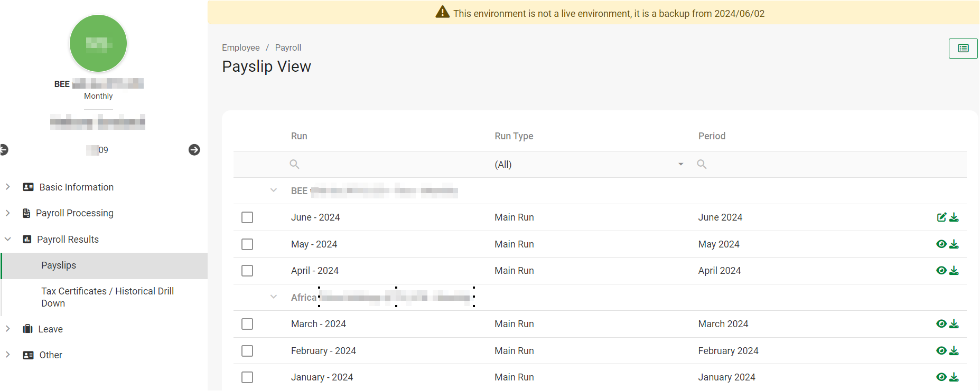Tick the checkbox for March - 2024
The image size is (980, 391).
247,324
